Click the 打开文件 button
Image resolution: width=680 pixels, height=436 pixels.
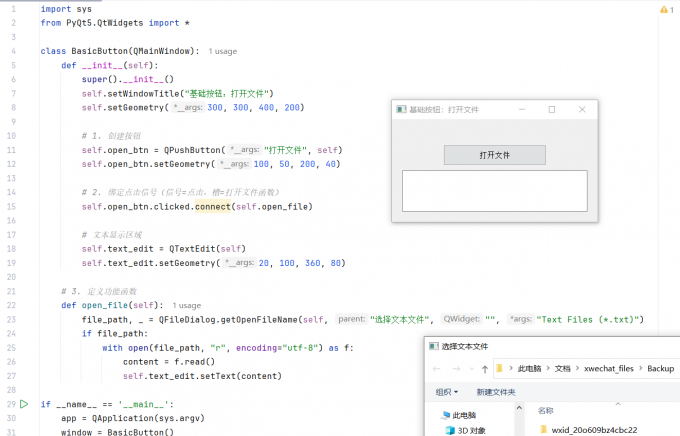pyautogui.click(x=495, y=155)
